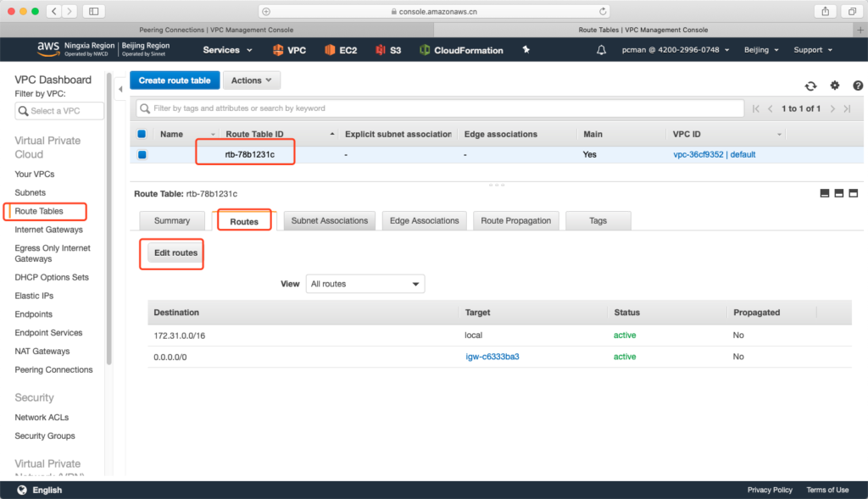Switch to the Subnet Associations tab
868x499 pixels.
329,220
